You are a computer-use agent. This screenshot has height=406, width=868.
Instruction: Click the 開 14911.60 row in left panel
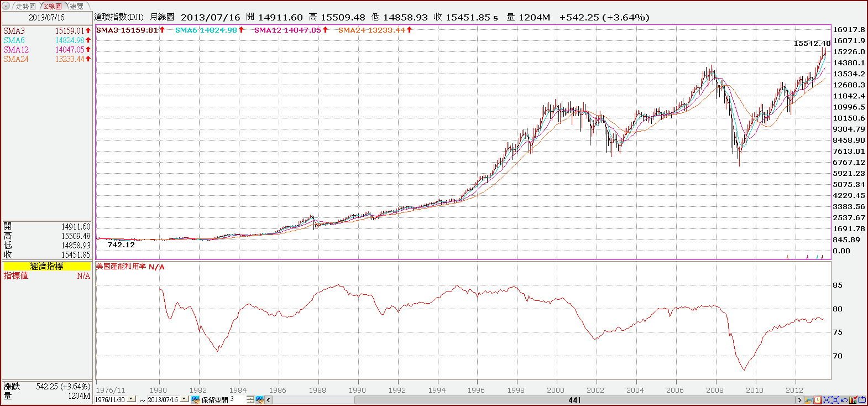point(47,226)
